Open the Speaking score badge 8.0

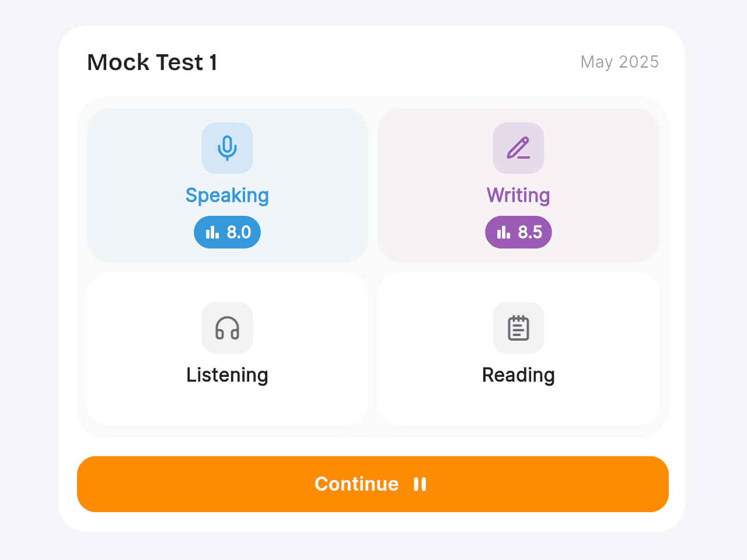227,232
